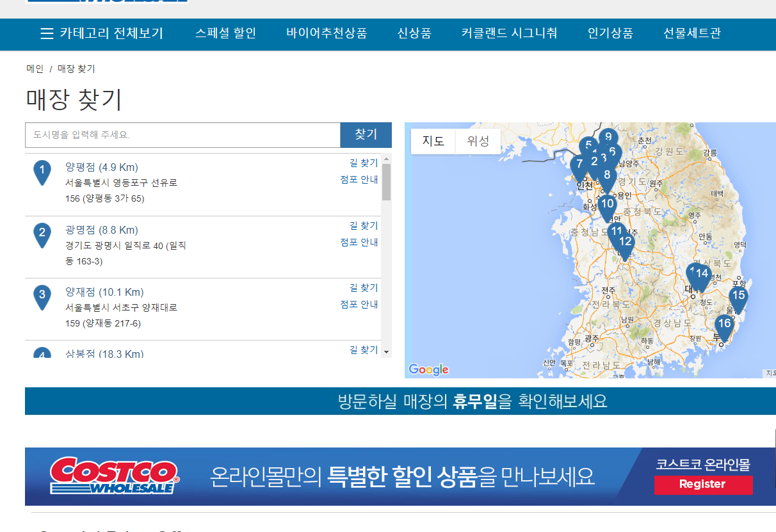Image resolution: width=776 pixels, height=532 pixels.
Task: Click 점포 안내 for 양평점
Action: (359, 180)
